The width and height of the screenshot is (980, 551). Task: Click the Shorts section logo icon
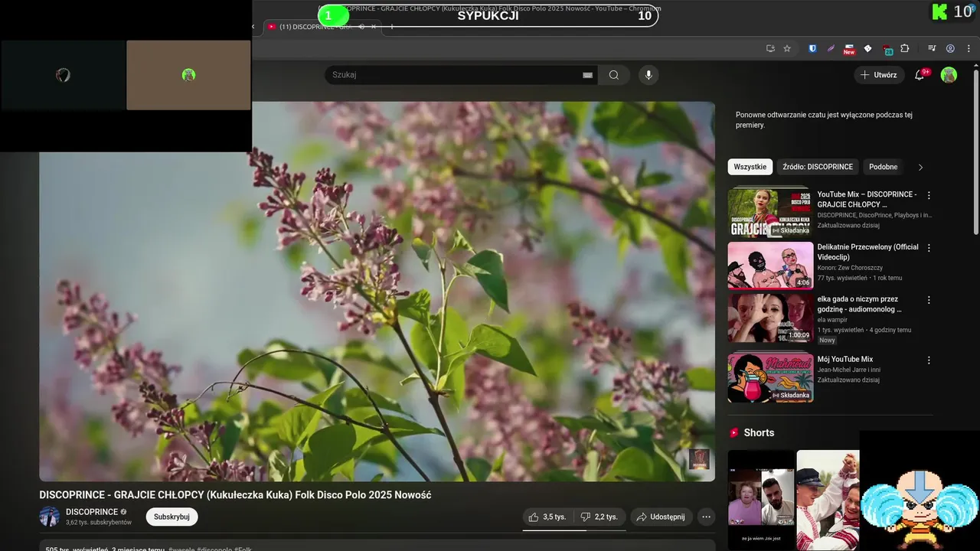pos(734,432)
